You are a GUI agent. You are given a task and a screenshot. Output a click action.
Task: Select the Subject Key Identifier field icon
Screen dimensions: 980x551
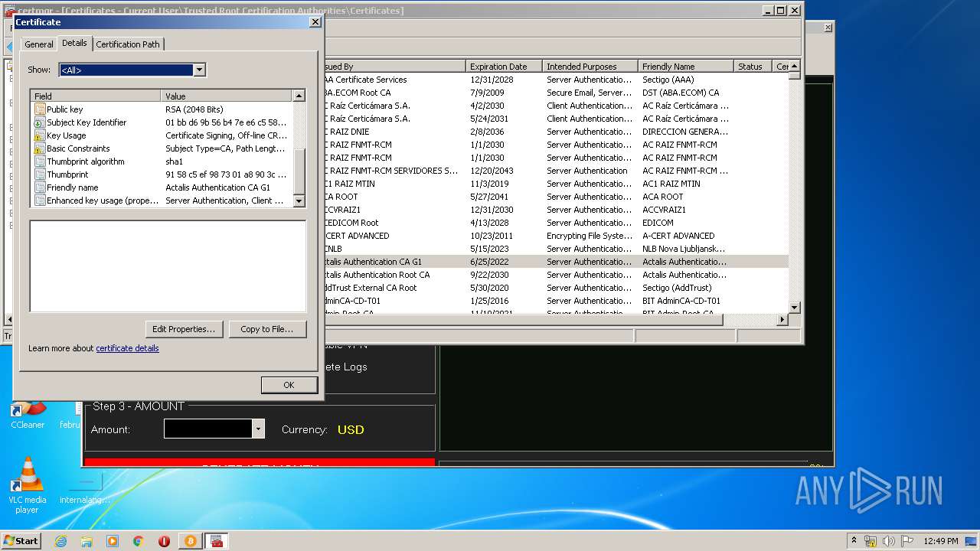[x=40, y=122]
